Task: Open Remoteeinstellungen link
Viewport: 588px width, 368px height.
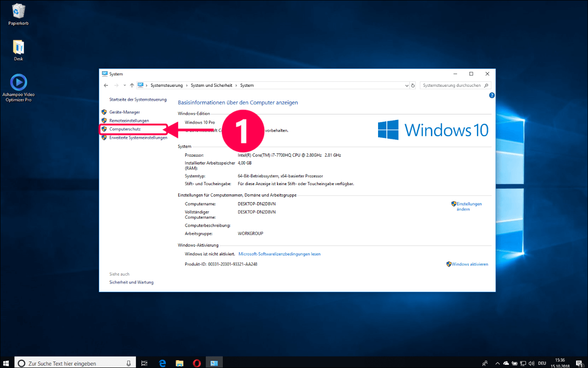Action: [x=129, y=120]
